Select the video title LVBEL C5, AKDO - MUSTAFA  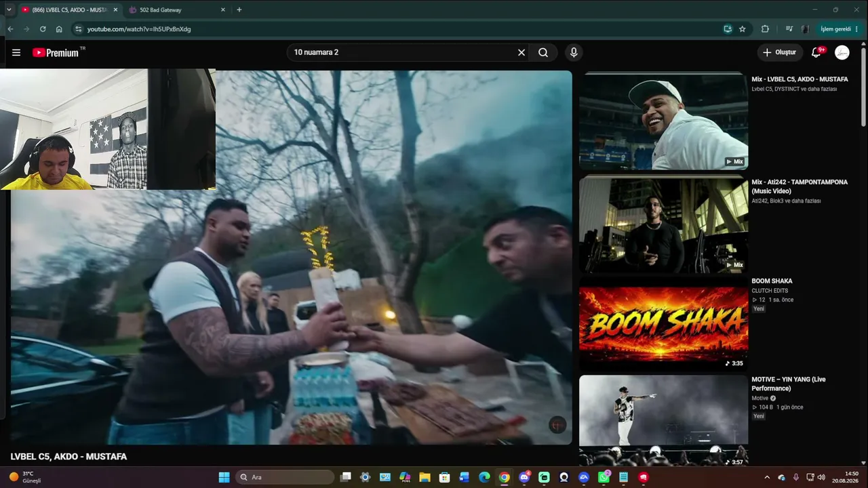click(x=68, y=457)
